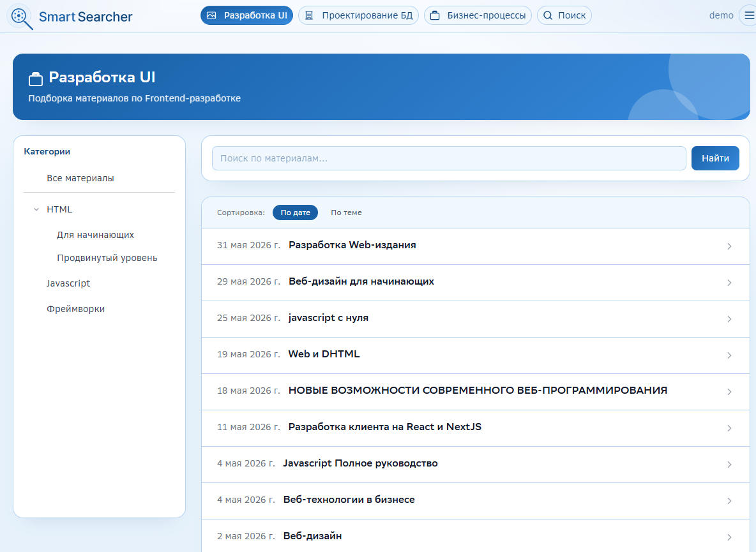This screenshot has height=552, width=756.
Task: Select Продвинутый уровень subcategory
Action: [x=107, y=258]
